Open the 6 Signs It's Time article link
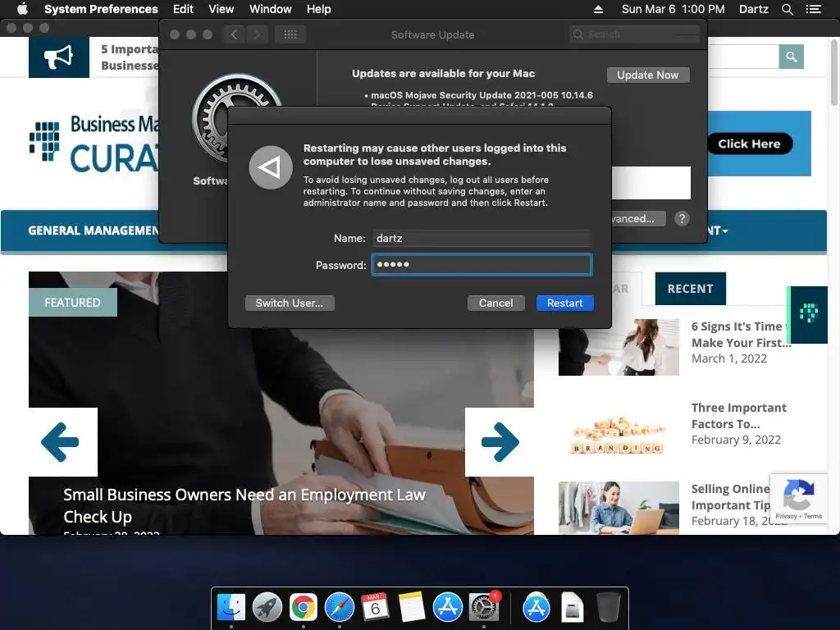840x630 pixels. (x=741, y=335)
